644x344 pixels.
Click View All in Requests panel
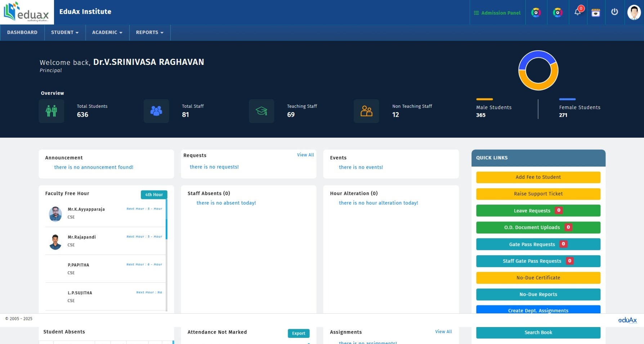tap(305, 155)
